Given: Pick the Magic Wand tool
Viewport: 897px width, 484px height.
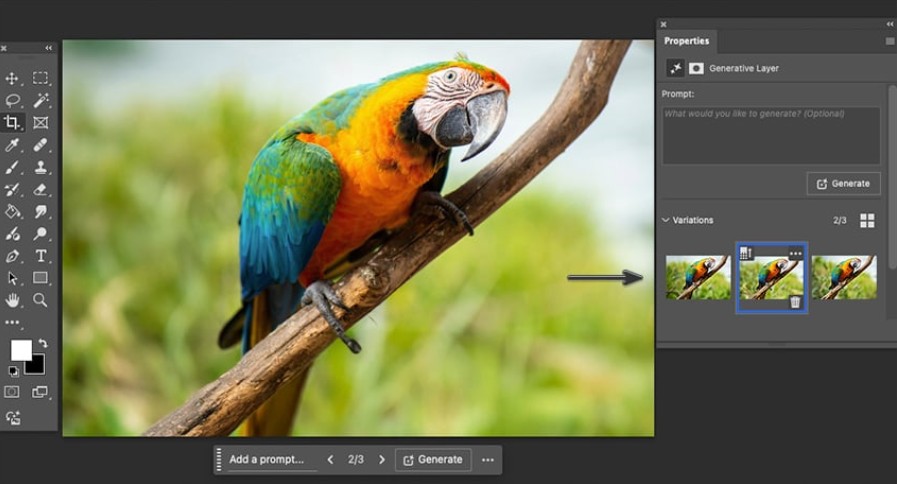Looking at the screenshot, I should tap(41, 100).
